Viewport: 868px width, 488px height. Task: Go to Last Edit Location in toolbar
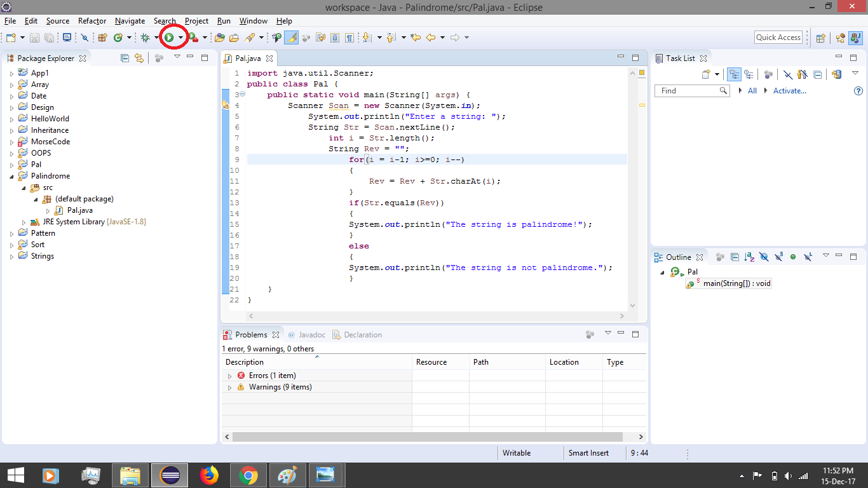pyautogui.click(x=416, y=37)
